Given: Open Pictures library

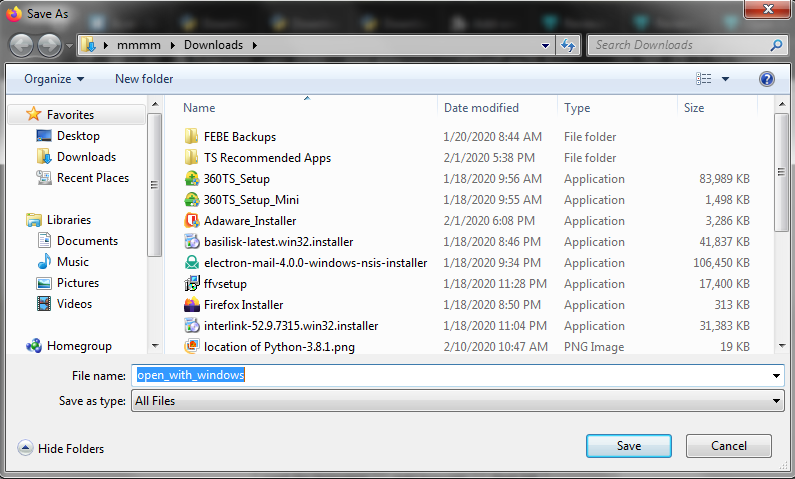Looking at the screenshot, I should (x=78, y=283).
